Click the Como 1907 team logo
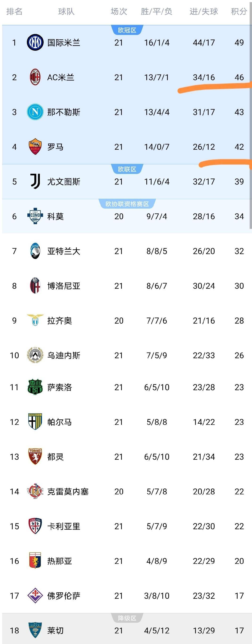The height and width of the screenshot is (644, 252). [x=35, y=217]
